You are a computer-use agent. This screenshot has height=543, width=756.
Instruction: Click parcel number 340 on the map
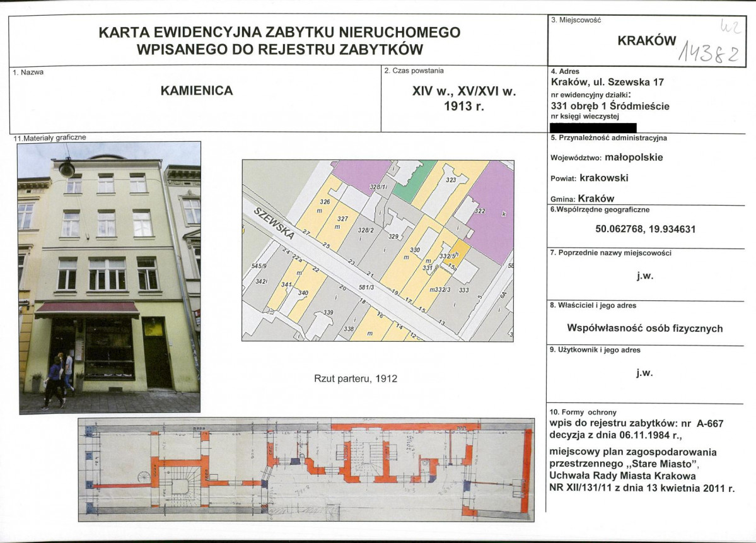pyautogui.click(x=303, y=293)
